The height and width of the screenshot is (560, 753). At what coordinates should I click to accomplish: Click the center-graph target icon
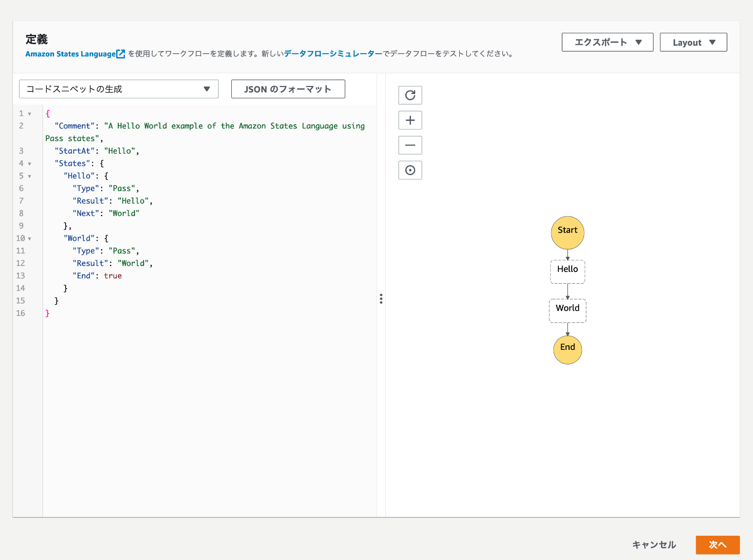click(410, 170)
